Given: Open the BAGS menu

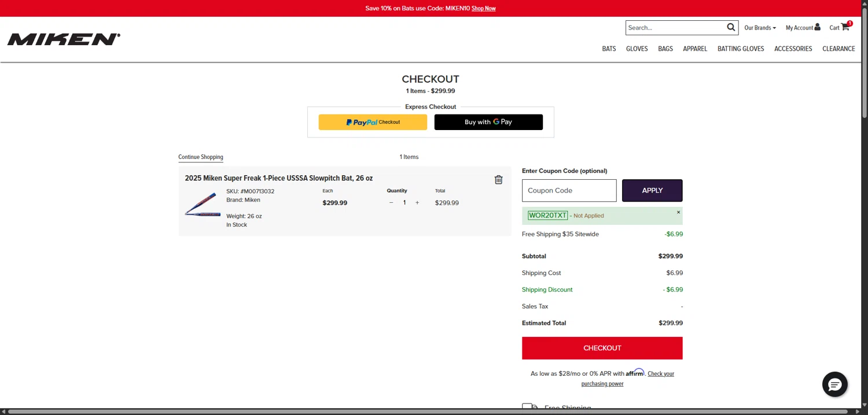Looking at the screenshot, I should [665, 49].
